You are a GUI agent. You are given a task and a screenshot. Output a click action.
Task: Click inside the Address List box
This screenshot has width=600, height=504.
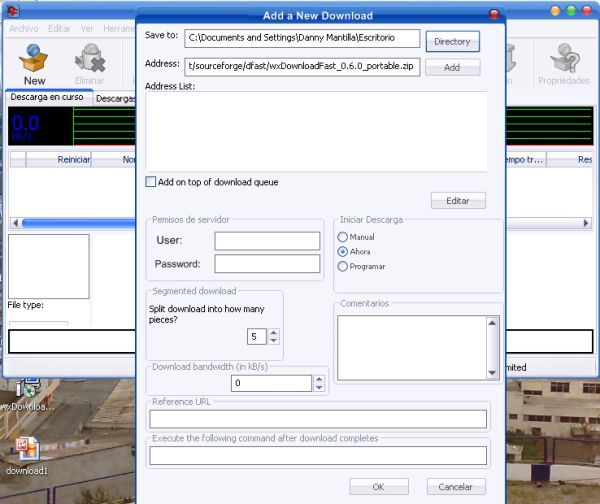click(x=316, y=131)
